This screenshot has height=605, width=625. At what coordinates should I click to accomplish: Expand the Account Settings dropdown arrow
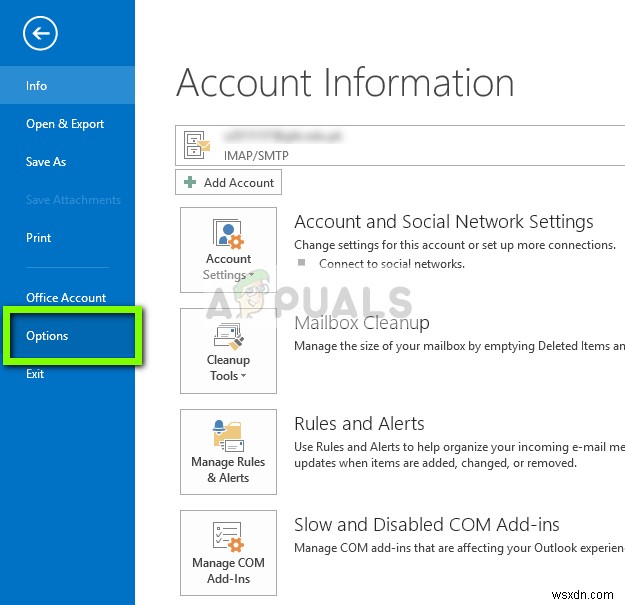[251, 275]
